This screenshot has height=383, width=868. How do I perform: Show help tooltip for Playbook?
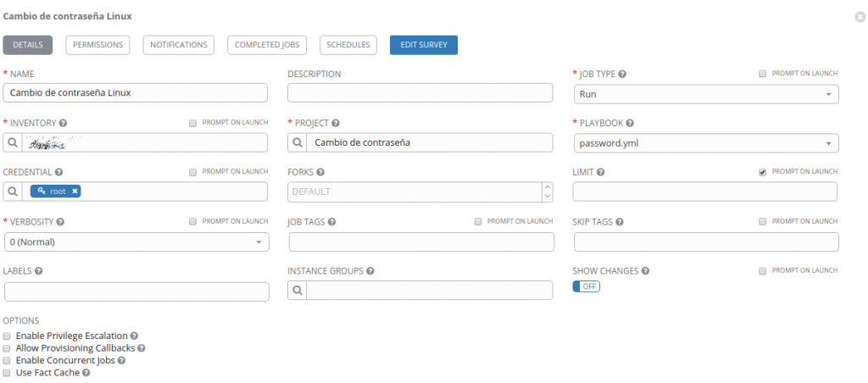[630, 123]
